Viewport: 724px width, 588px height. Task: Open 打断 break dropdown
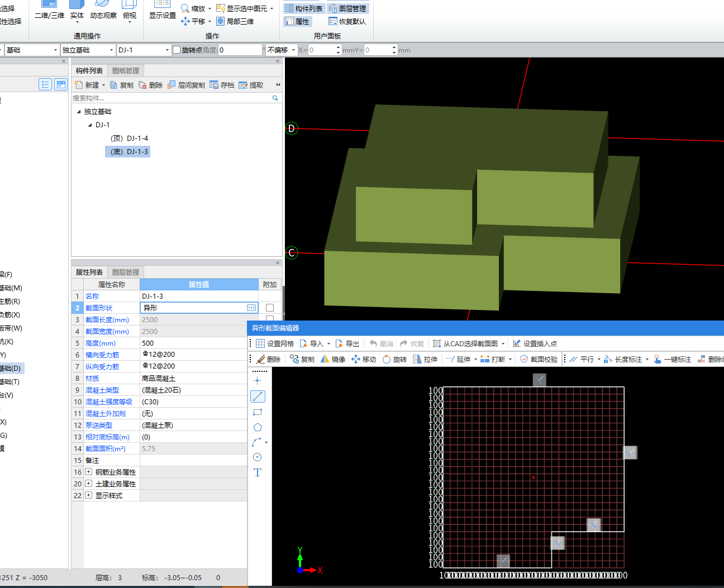coord(510,359)
